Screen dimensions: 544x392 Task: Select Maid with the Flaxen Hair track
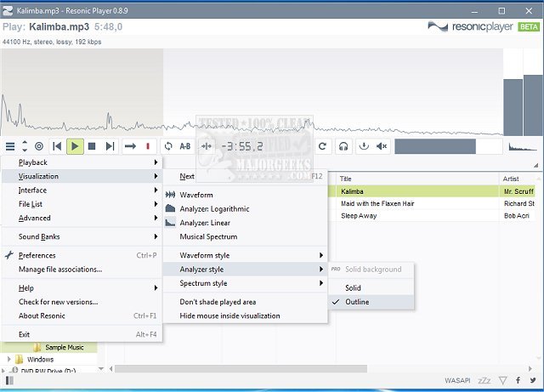pos(432,203)
